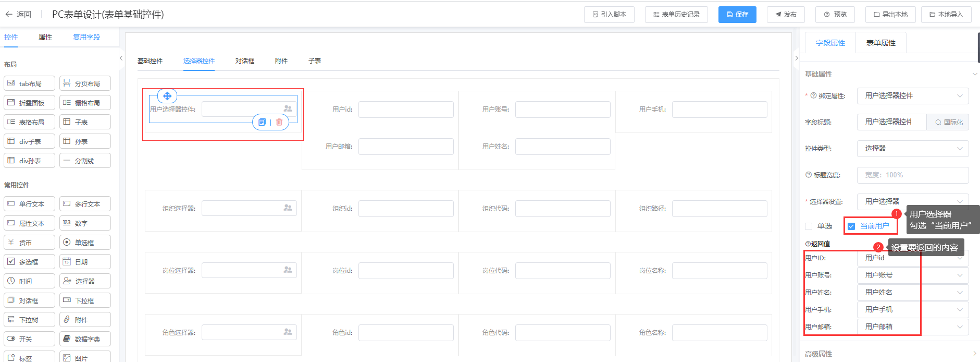Click the move handle icon on selected control

167,96
